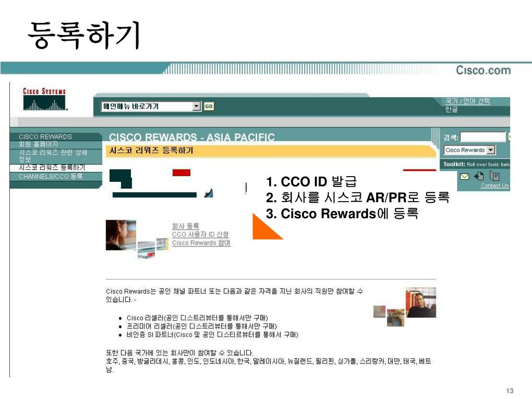Click the document book icon in Toolkit

point(495,176)
